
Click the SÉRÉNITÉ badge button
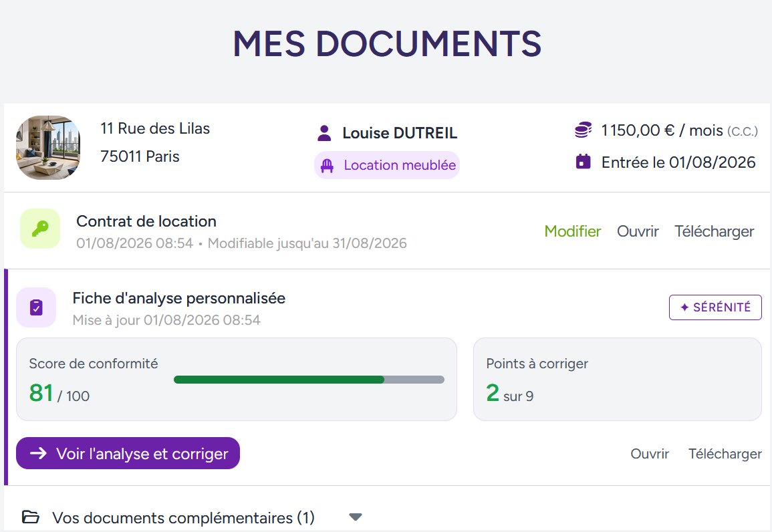(715, 307)
